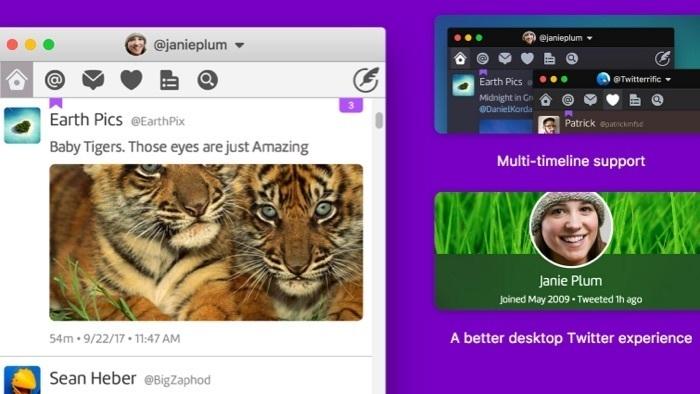Open baby tigers photo
This screenshot has width=700, height=394.
206,242
